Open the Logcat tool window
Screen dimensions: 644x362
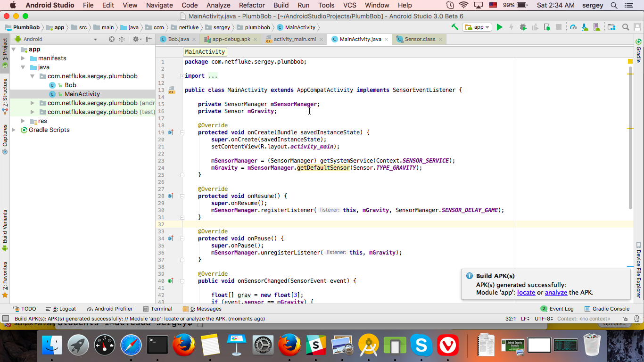pyautogui.click(x=60, y=309)
